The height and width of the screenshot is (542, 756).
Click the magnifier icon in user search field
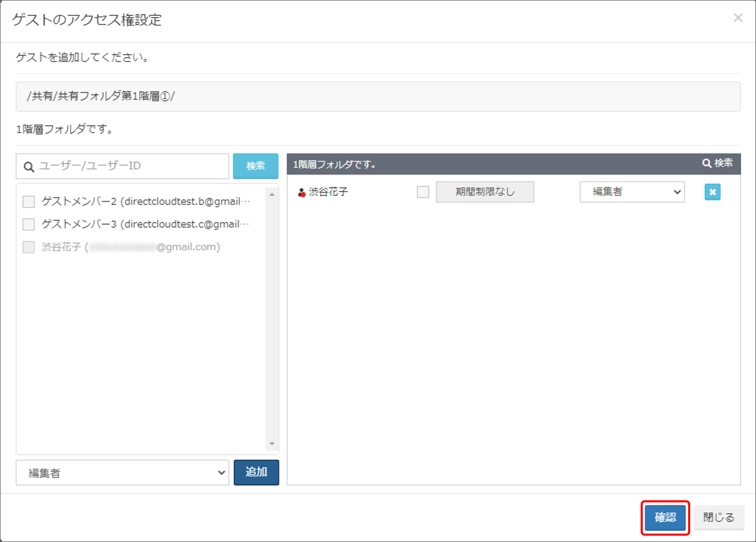tap(29, 167)
